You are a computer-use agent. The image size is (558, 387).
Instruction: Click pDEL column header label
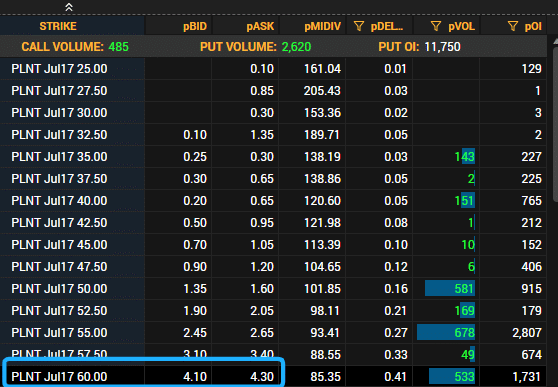pyautogui.click(x=386, y=26)
